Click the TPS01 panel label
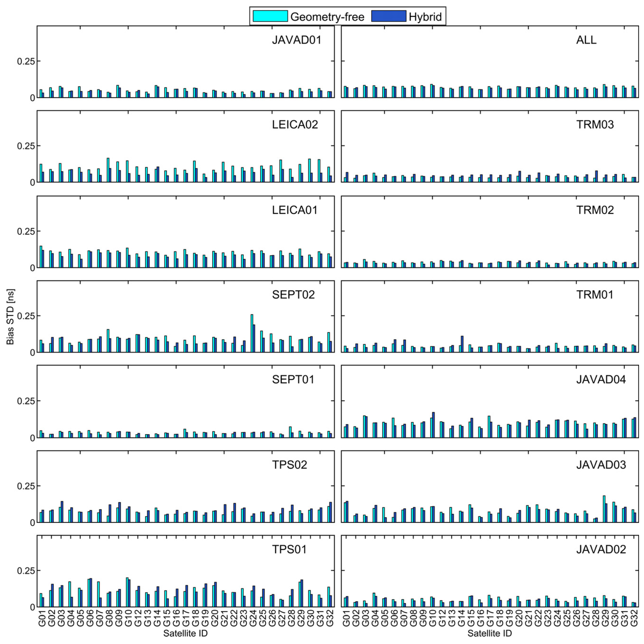Screen dimensions: 644x644 (289, 549)
